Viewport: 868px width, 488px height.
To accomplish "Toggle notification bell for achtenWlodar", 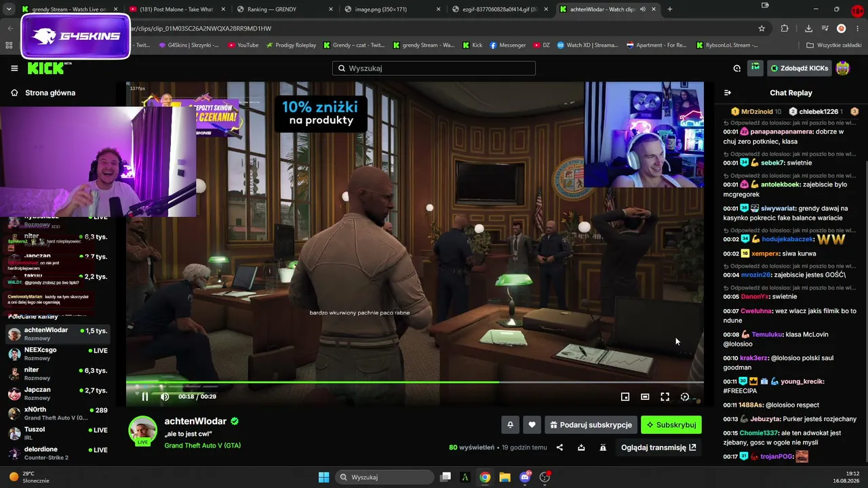I will (x=511, y=425).
